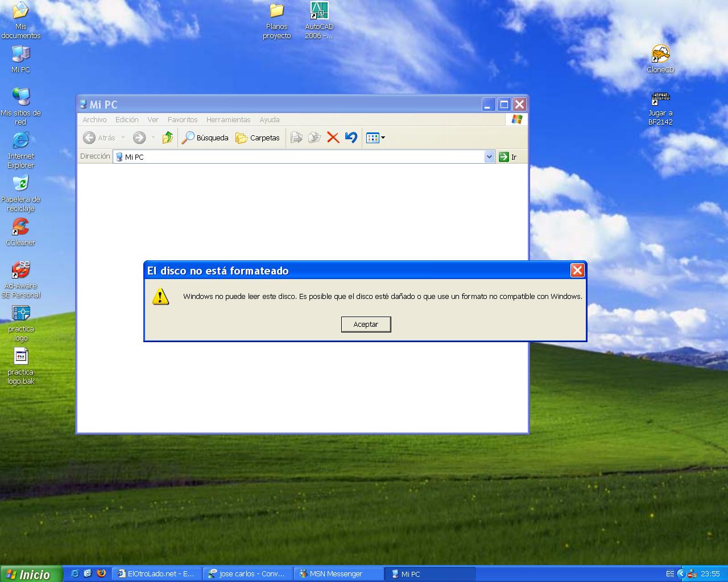The image size is (728, 582).
Task: Click the Ir go button
Action: pos(508,157)
